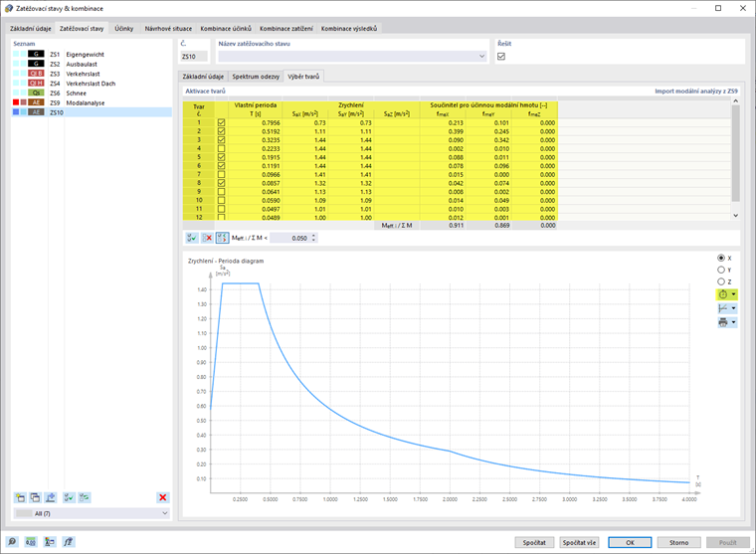Click the period stopwatch icon beside the diagram
This screenshot has width=756, height=554.
[x=723, y=294]
